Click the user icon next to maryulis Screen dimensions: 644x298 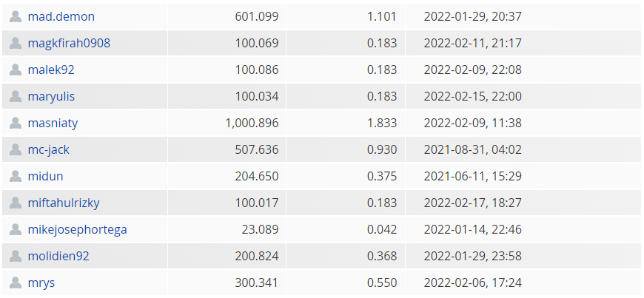(x=16, y=96)
